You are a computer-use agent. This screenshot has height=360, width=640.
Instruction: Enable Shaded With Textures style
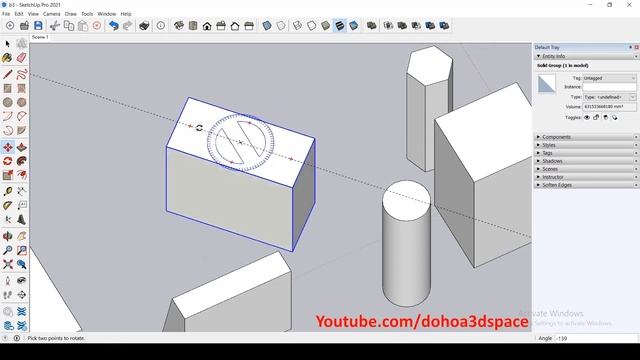pos(340,26)
